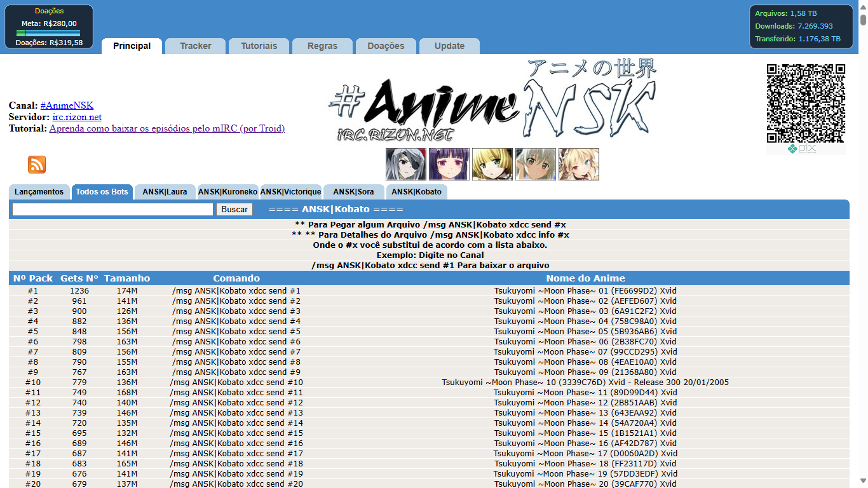
Task: Click the rightmost character thumbnail
Action: click(579, 164)
